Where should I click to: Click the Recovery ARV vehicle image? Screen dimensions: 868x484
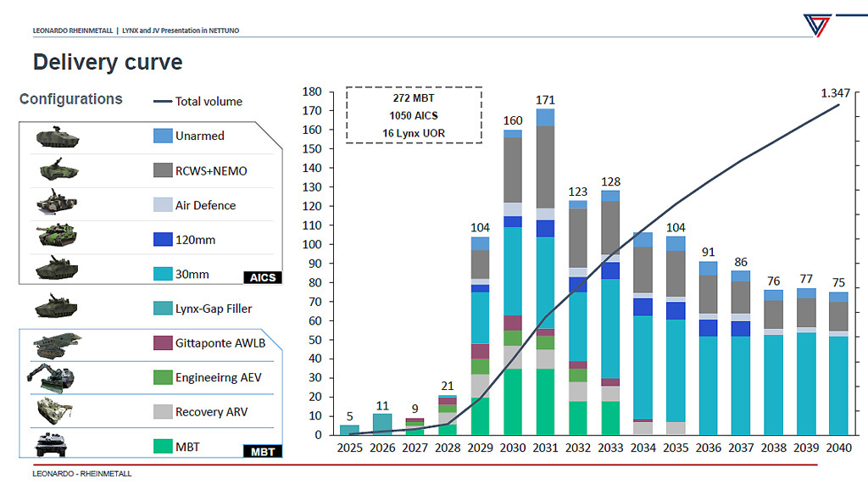(x=58, y=412)
